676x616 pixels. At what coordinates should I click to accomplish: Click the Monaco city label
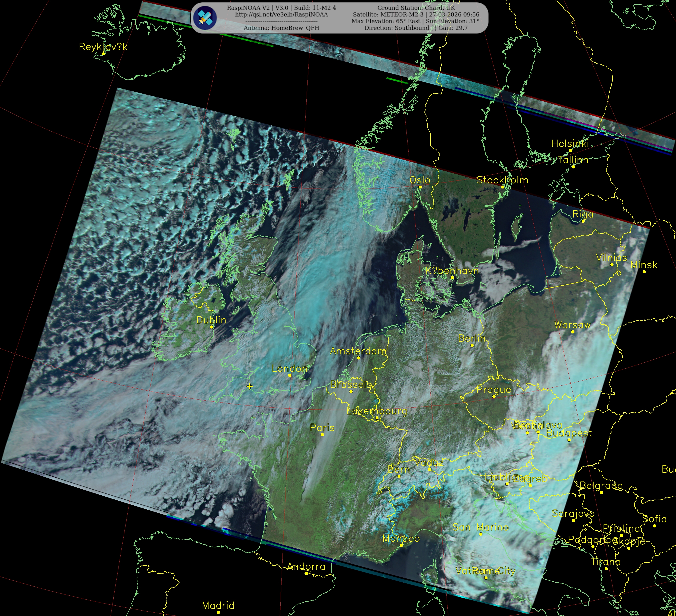(401, 539)
